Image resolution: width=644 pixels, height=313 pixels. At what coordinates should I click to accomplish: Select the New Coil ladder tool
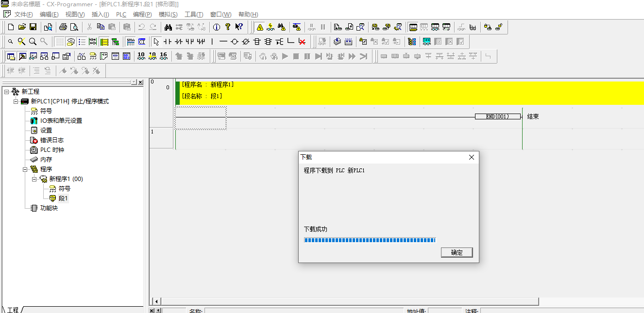click(235, 42)
